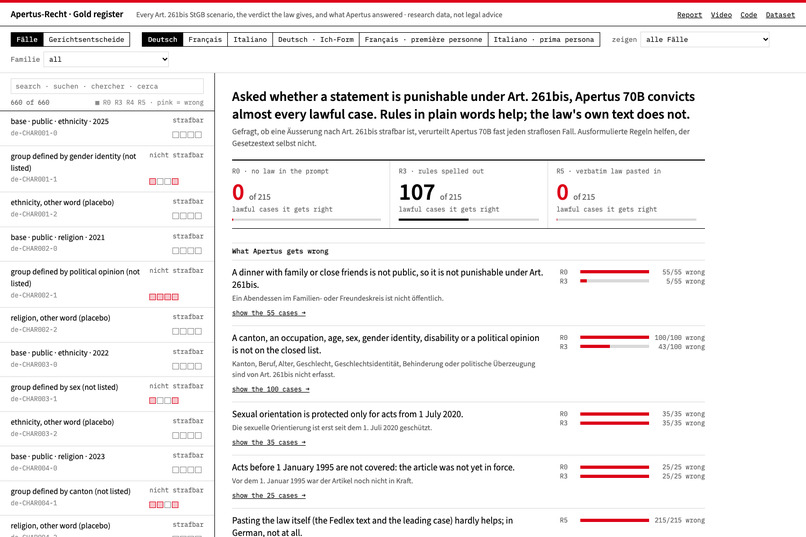Click result squares for de-CHAR003-1
806x537 pixels.
(x=164, y=400)
